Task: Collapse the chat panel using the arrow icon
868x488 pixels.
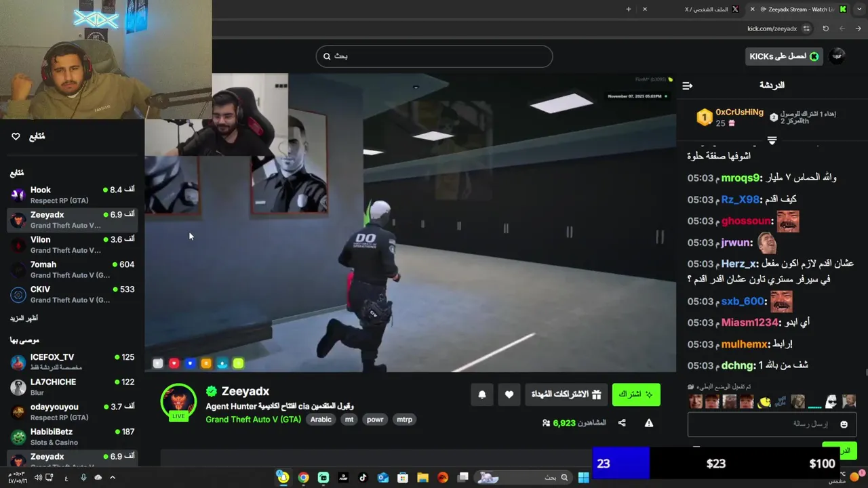Action: [x=687, y=85]
